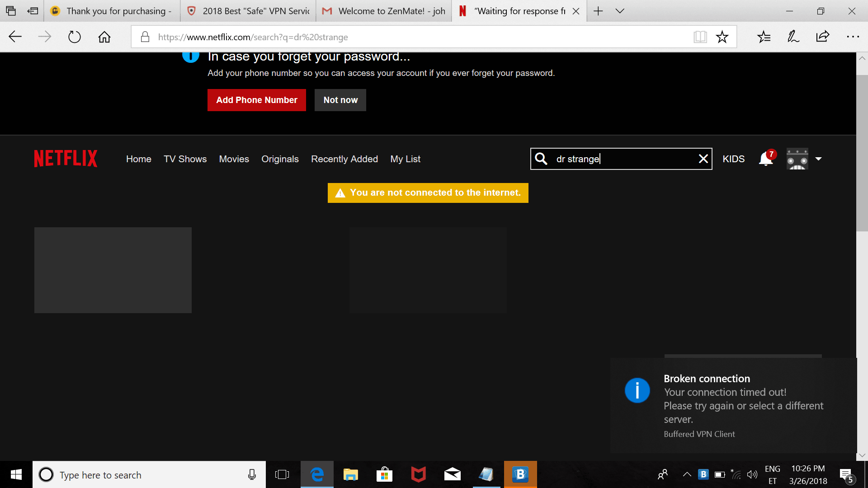Open the volume control icon
The height and width of the screenshot is (488, 868).
(x=752, y=474)
